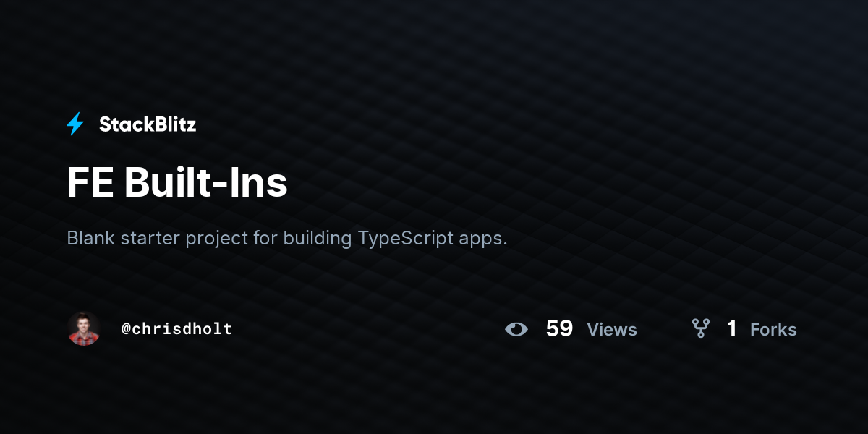This screenshot has height=434, width=868.
Task: Select the StackBlitz wordmark text
Action: 148,124
